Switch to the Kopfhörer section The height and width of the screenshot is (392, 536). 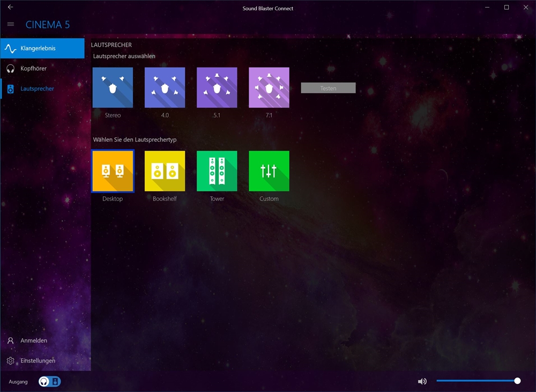[42, 69]
